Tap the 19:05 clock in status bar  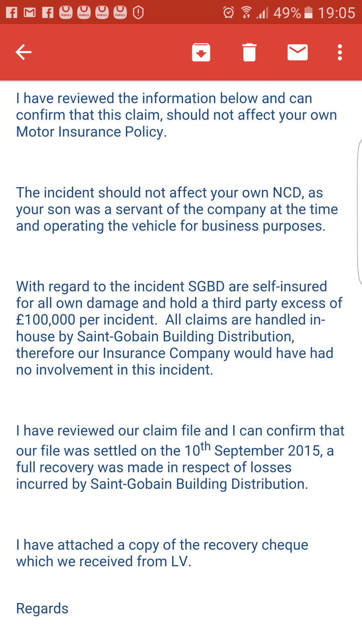337,13
